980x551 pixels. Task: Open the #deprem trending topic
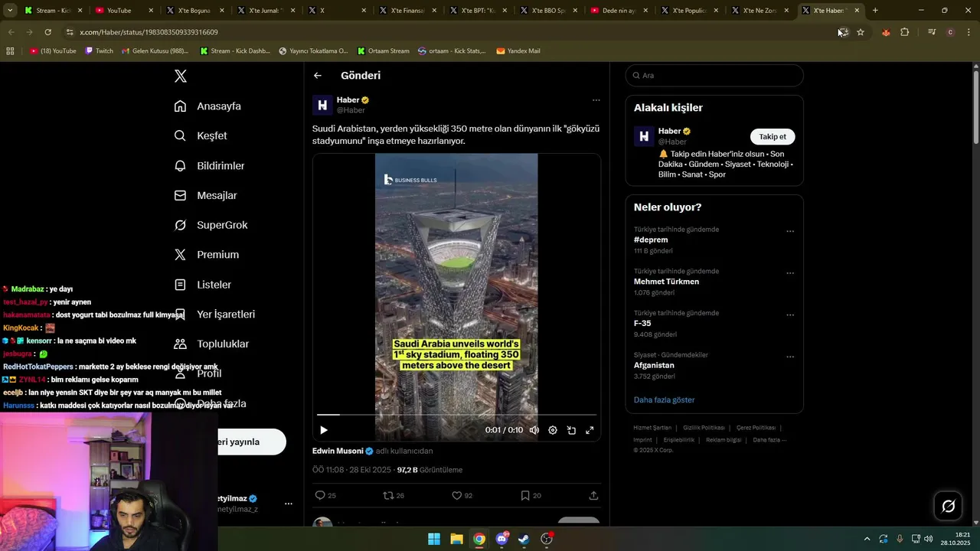click(651, 240)
